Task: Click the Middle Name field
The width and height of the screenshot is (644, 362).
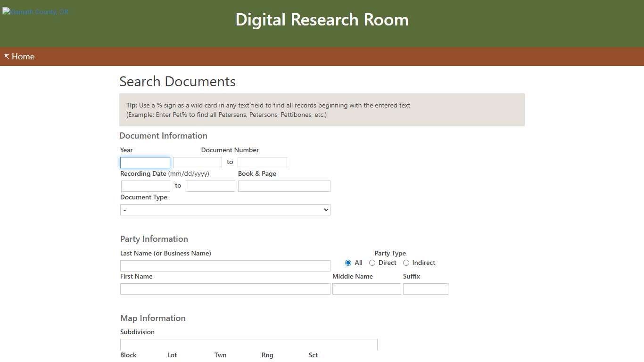Action: 366,288
